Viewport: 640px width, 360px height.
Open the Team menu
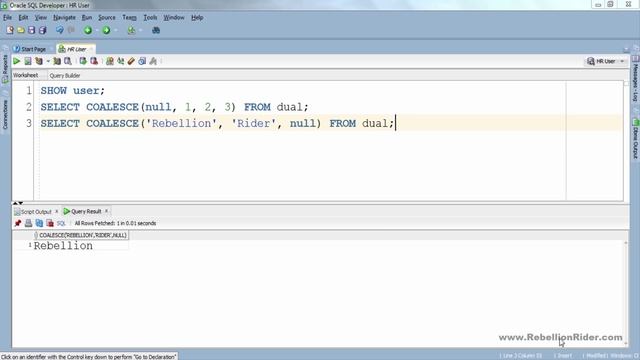coord(129,18)
